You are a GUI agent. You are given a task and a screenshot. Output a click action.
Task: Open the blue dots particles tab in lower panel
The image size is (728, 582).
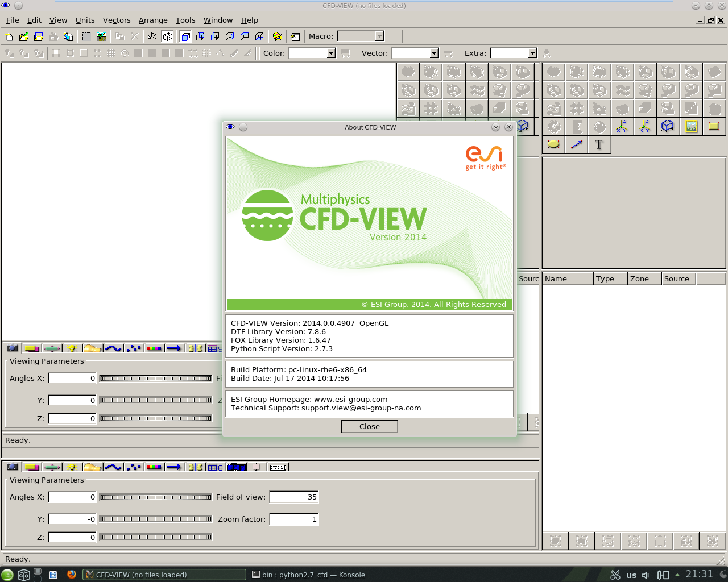coord(134,467)
